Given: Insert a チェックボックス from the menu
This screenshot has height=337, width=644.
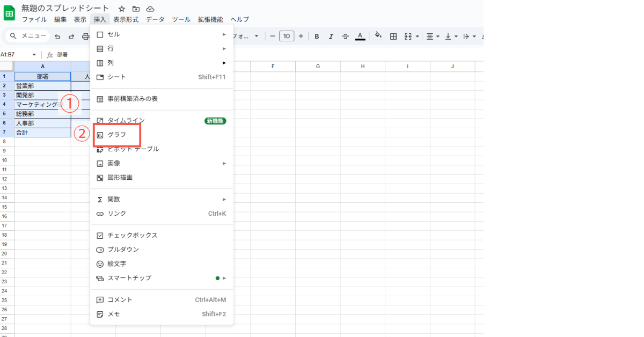Looking at the screenshot, I should [x=133, y=236].
